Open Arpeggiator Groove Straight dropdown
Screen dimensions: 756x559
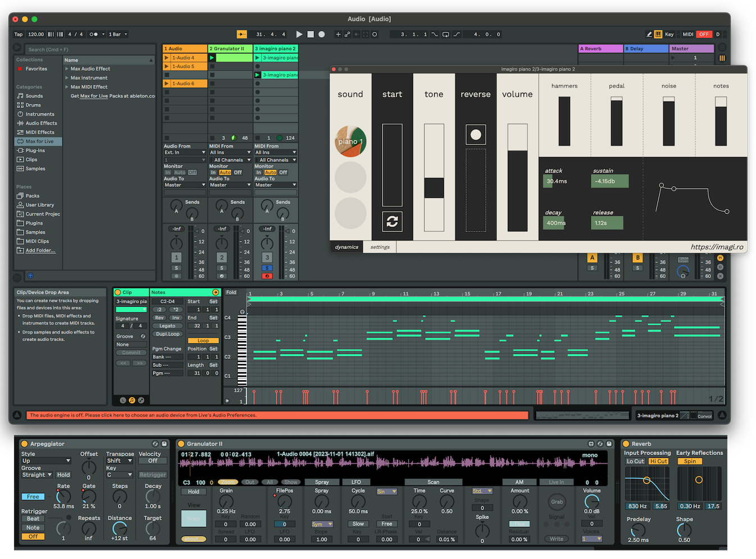[x=37, y=475]
